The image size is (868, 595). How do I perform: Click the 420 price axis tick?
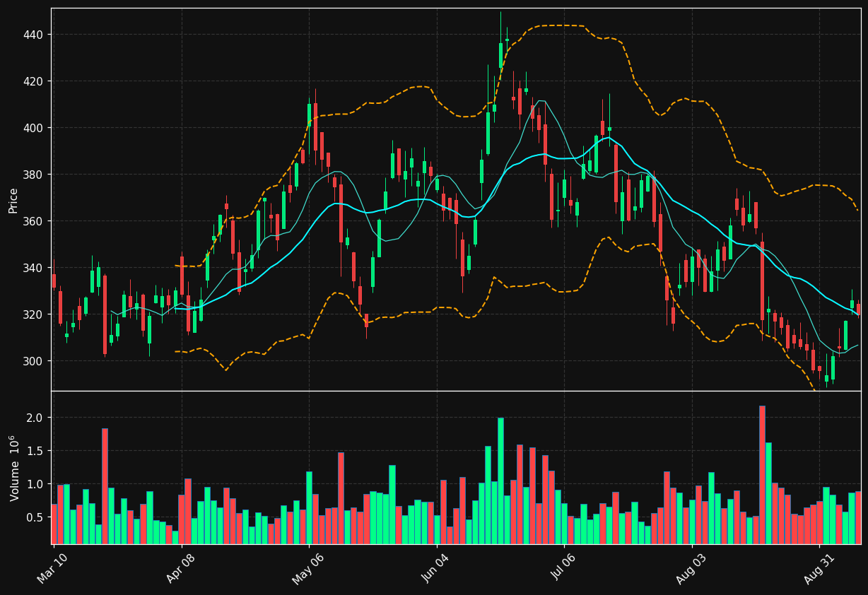(x=34, y=81)
